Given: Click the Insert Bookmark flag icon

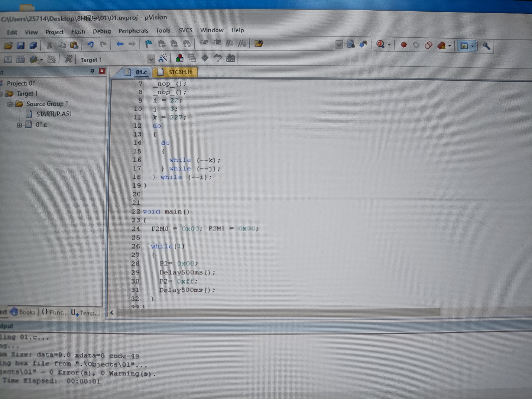Looking at the screenshot, I should coord(148,44).
